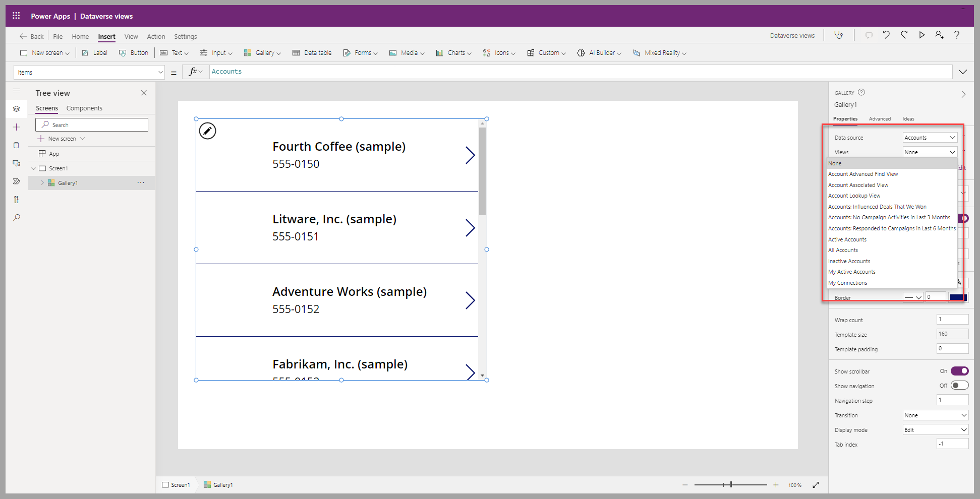Open the Help question mark icon
The height and width of the screenshot is (499, 980).
click(956, 35)
